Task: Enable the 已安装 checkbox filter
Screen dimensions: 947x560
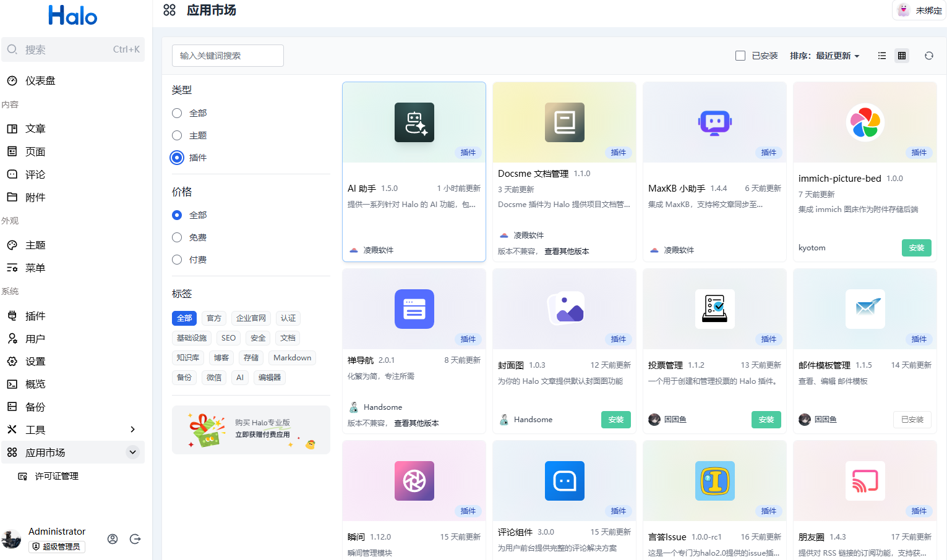Action: click(740, 56)
